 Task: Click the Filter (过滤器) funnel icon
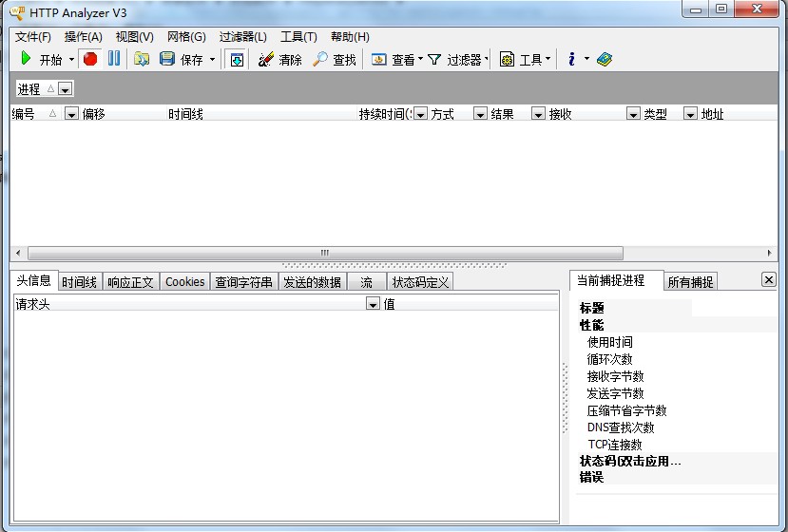[x=434, y=60]
